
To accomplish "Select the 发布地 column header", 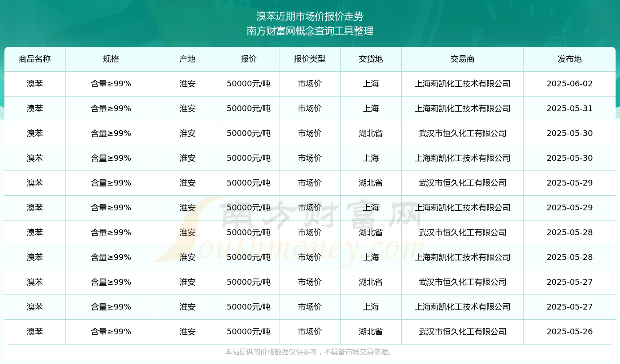I will pyautogui.click(x=570, y=59).
